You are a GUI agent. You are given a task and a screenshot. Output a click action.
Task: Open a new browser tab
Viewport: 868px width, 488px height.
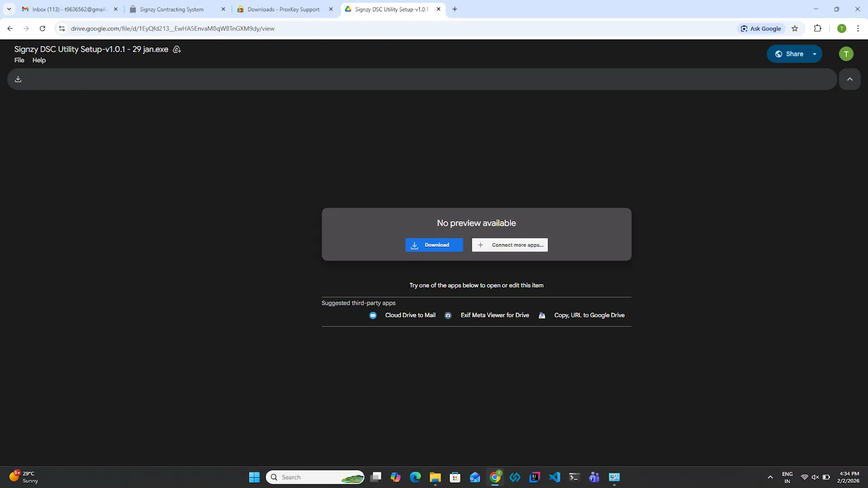coord(455,9)
